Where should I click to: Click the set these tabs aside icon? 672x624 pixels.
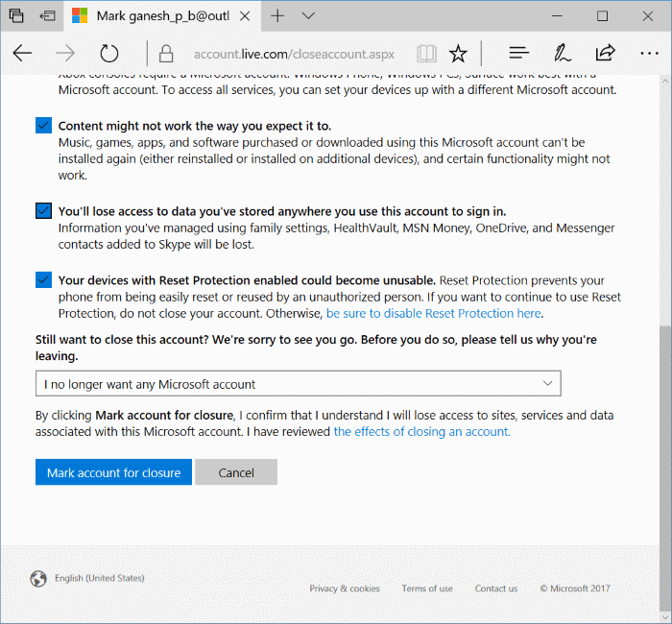[x=47, y=16]
